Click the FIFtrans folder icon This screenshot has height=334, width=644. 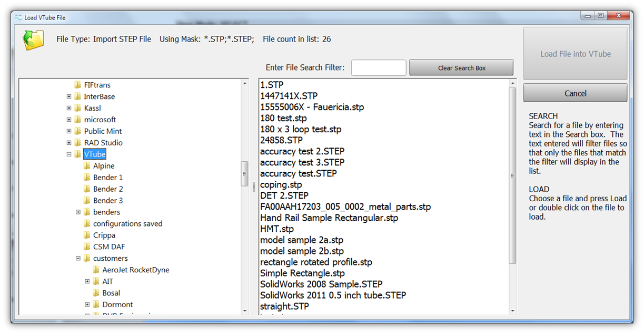point(78,85)
